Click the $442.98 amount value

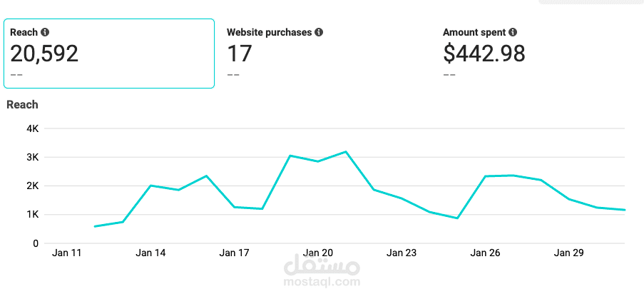tap(484, 54)
